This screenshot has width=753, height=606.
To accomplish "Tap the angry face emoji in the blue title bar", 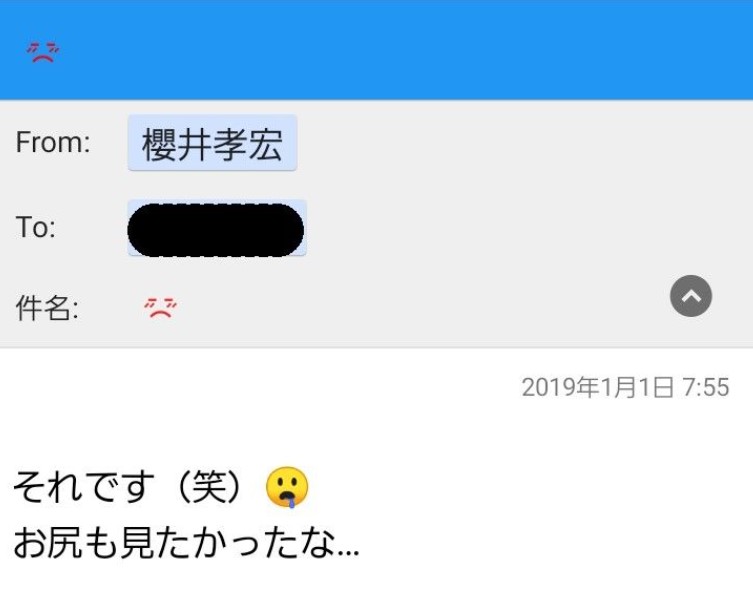I will tap(43, 52).
